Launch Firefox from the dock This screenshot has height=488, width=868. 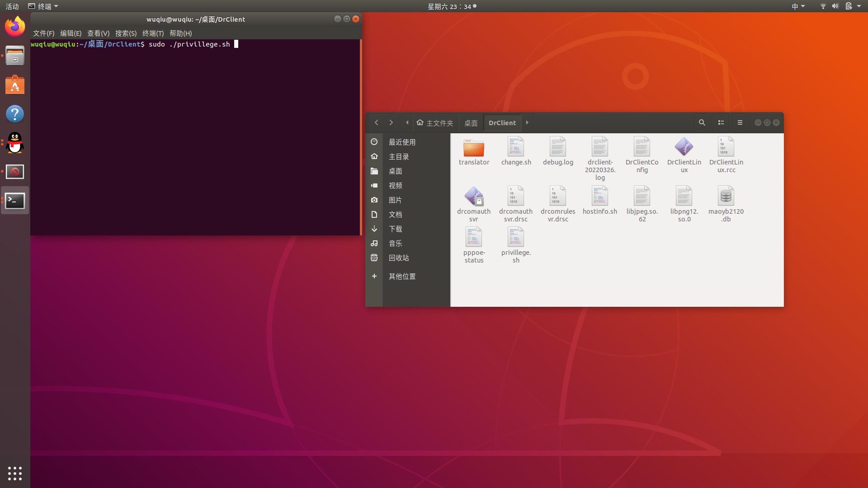[x=15, y=26]
